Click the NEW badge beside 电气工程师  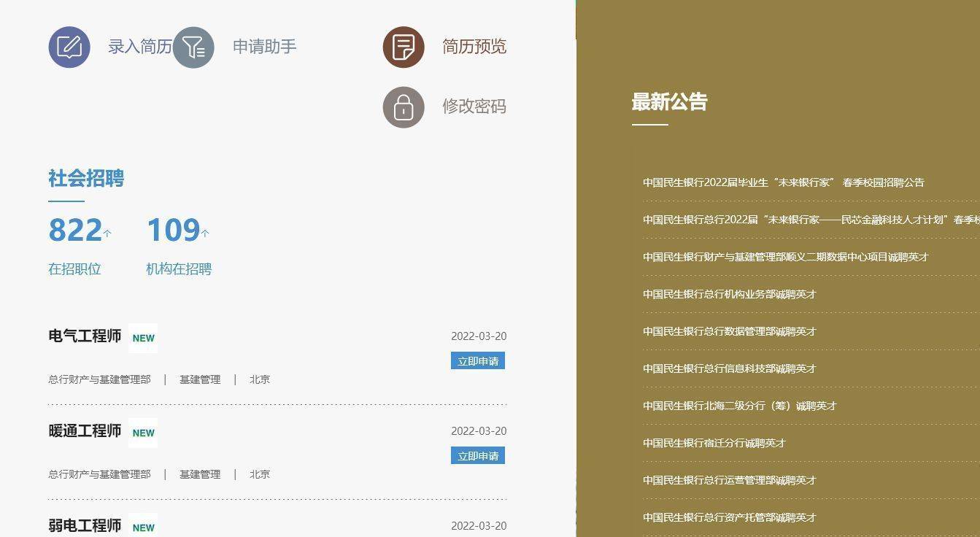(x=143, y=338)
